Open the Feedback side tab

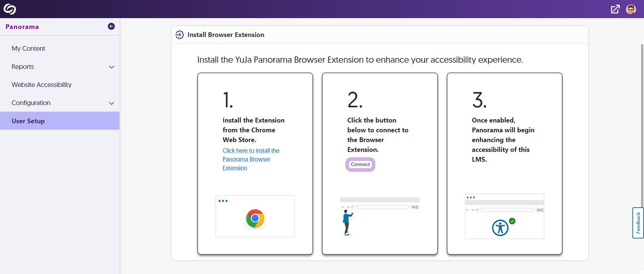pos(638,223)
